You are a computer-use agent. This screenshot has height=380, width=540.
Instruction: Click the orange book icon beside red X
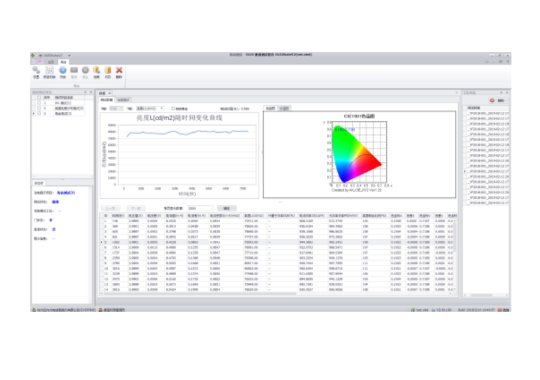[108, 70]
